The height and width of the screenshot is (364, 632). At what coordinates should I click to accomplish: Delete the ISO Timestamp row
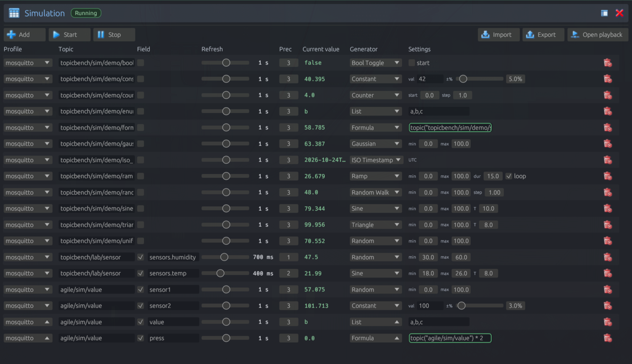tap(608, 160)
